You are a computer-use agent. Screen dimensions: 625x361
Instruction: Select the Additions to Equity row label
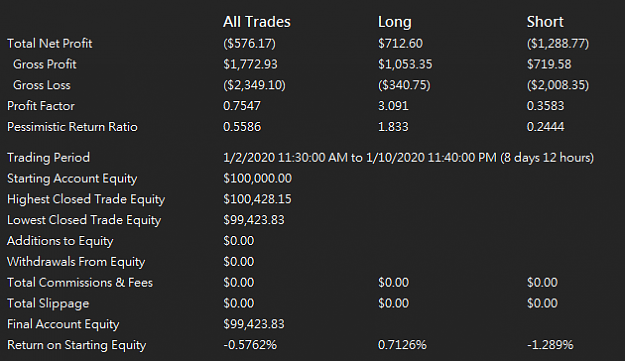(60, 241)
